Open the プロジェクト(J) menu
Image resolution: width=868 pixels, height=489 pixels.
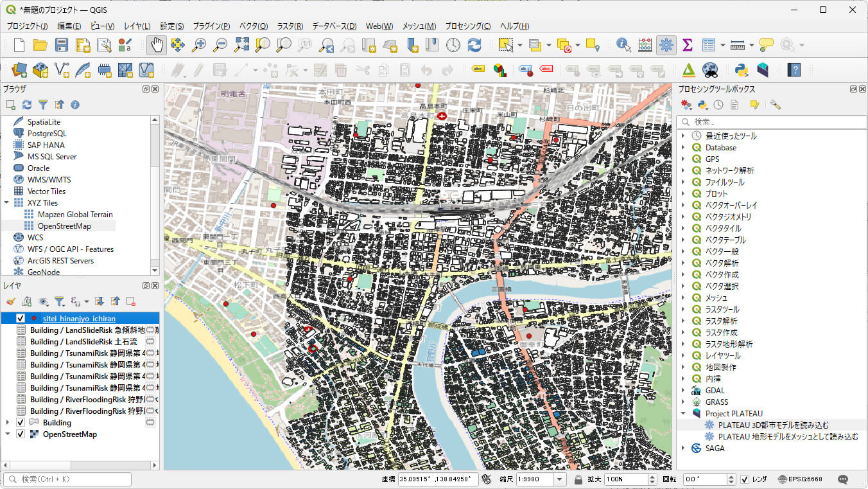pyautogui.click(x=27, y=26)
